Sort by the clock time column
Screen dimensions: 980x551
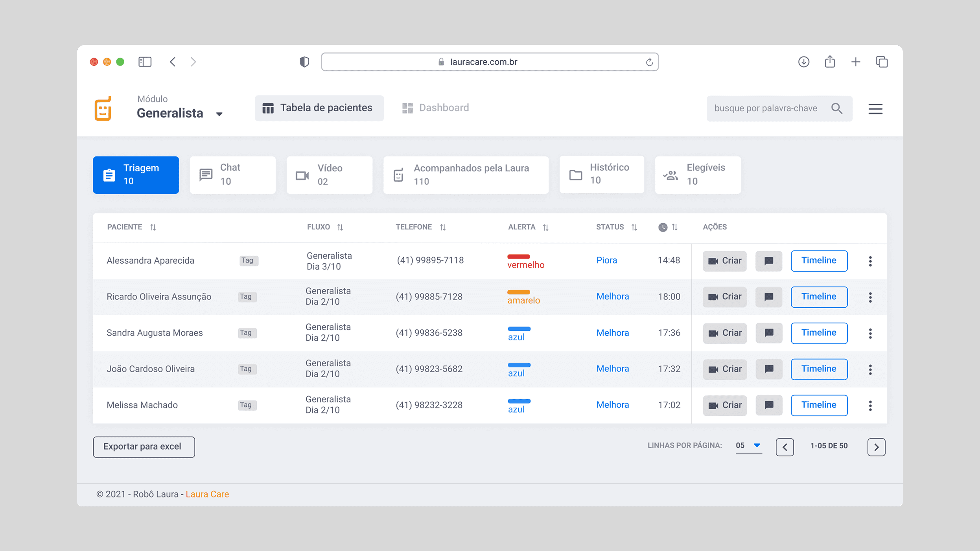click(x=674, y=227)
